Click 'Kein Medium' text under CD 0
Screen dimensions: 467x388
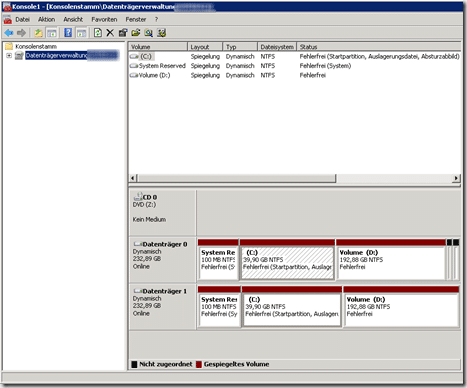(149, 219)
